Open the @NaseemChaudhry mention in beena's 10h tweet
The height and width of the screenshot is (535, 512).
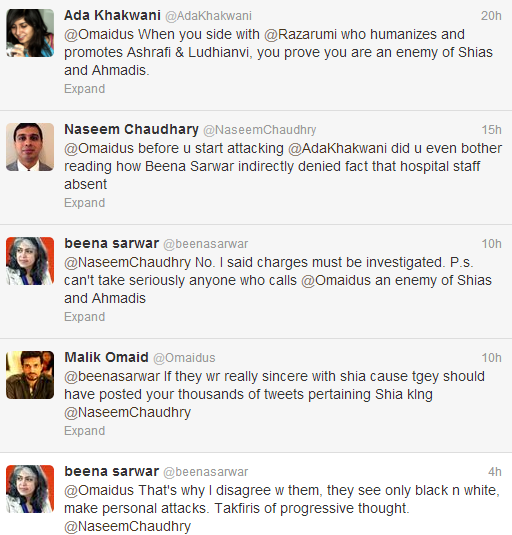tap(128, 262)
